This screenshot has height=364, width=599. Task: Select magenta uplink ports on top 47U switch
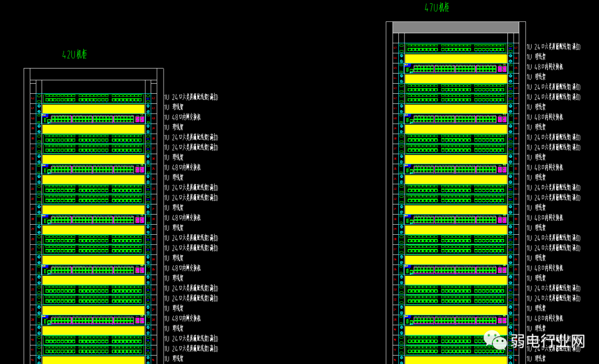502,69
